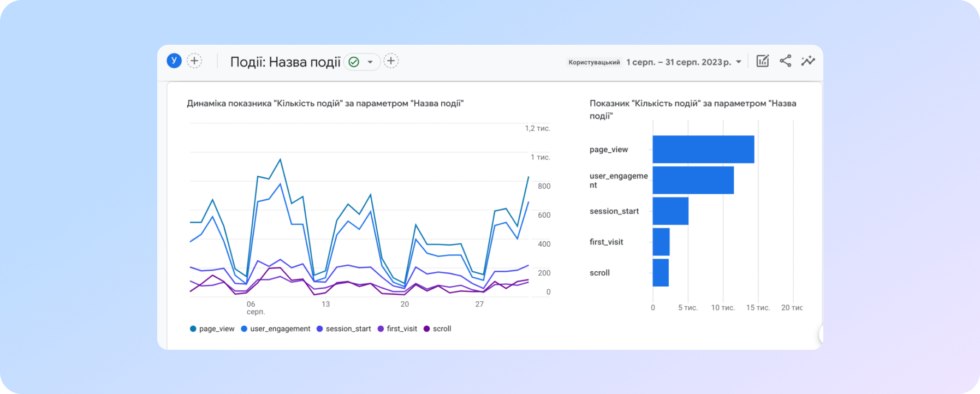Viewport: 980px width, 394px height.
Task: Click the blue user avatar segment icon
Action: [174, 61]
